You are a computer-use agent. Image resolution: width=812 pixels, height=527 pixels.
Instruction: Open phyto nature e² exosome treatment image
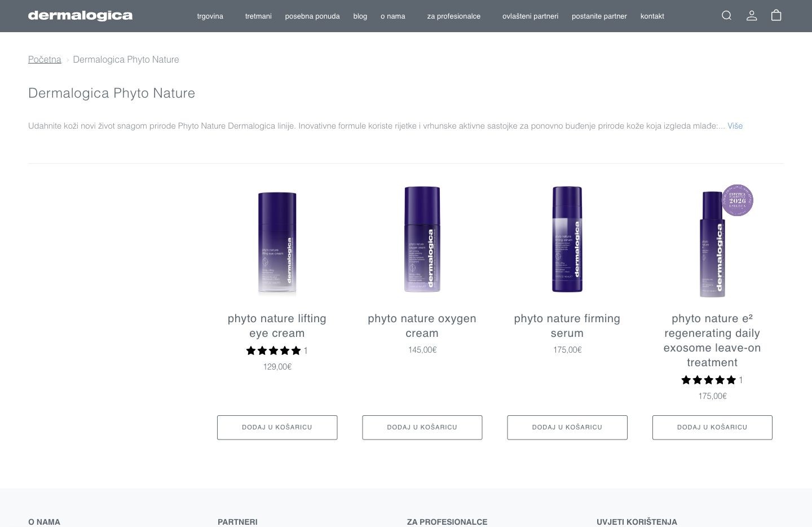712,244
